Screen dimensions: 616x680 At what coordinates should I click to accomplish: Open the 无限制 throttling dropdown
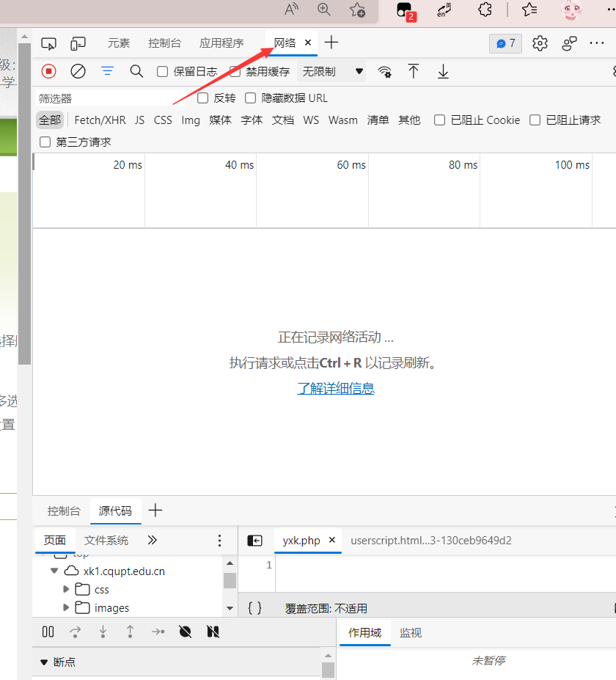(x=333, y=71)
